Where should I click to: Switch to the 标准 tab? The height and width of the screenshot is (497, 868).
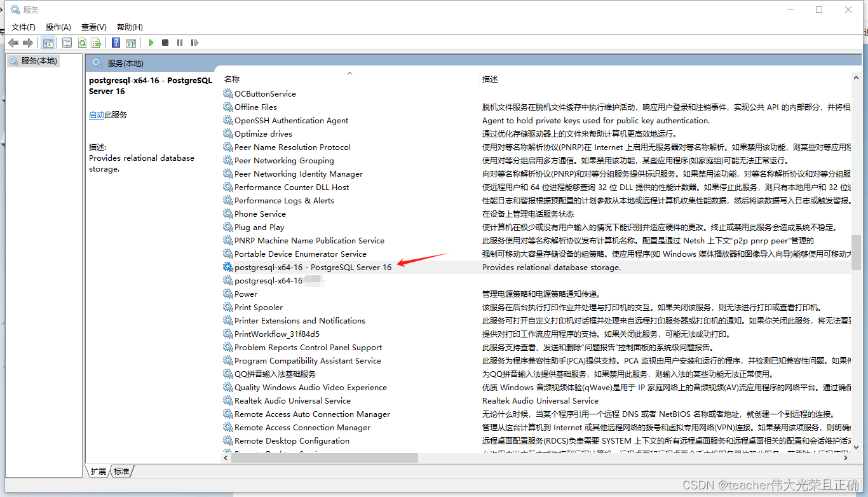[121, 471]
